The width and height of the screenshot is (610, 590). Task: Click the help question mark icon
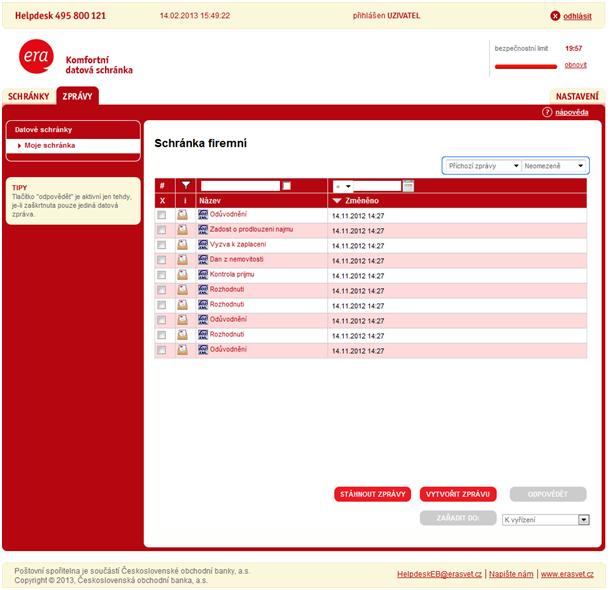click(x=547, y=113)
